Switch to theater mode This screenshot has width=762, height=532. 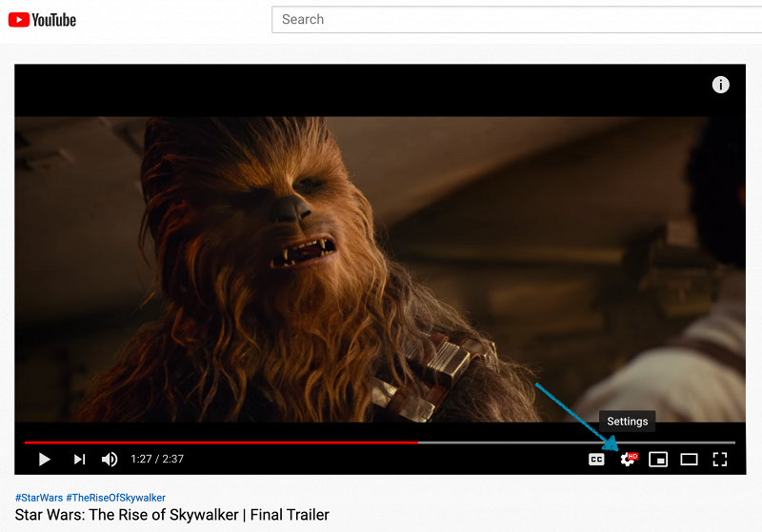point(689,459)
